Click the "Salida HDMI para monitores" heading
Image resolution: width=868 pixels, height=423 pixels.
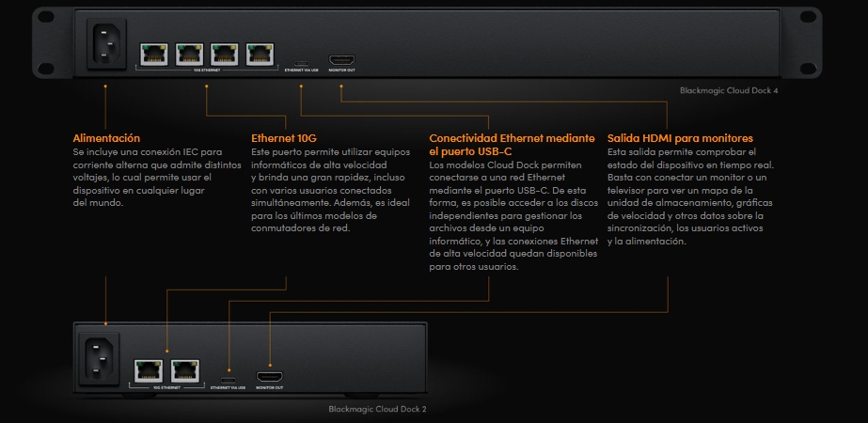click(x=679, y=138)
